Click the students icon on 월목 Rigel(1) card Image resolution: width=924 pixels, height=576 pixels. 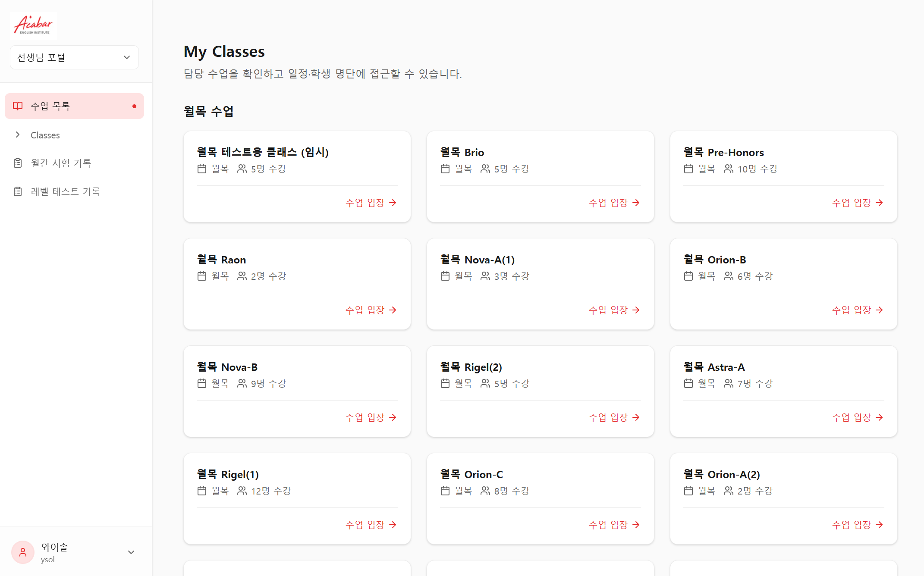pyautogui.click(x=242, y=491)
